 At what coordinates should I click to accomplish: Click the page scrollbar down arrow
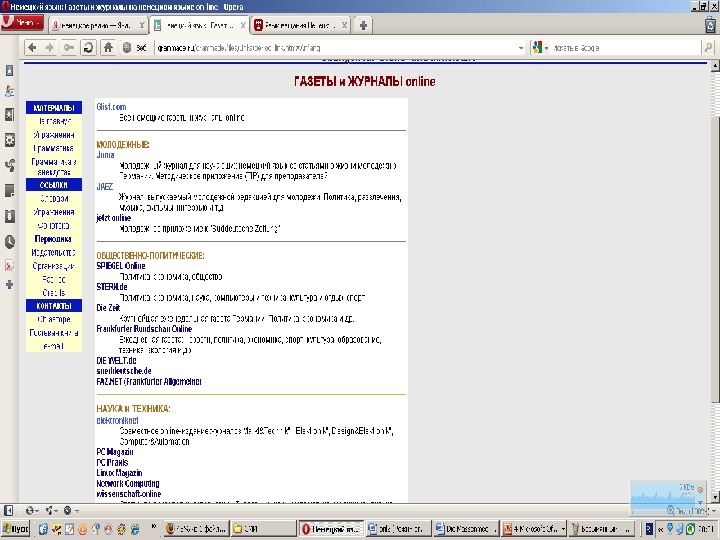pyautogui.click(x=715, y=497)
